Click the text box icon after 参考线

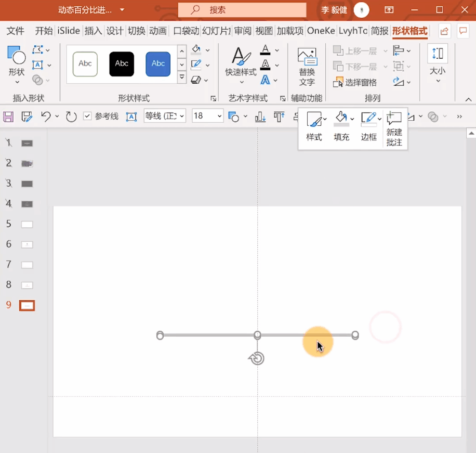[x=131, y=117]
